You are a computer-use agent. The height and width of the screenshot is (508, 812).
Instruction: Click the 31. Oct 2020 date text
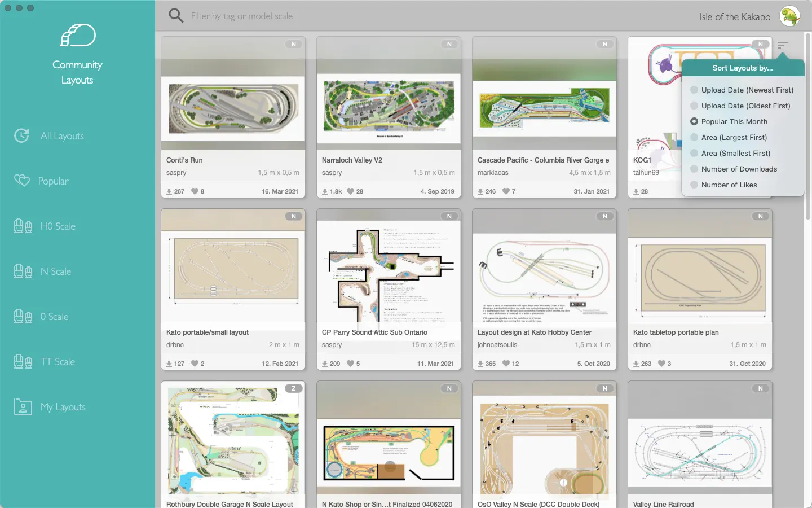tap(747, 364)
